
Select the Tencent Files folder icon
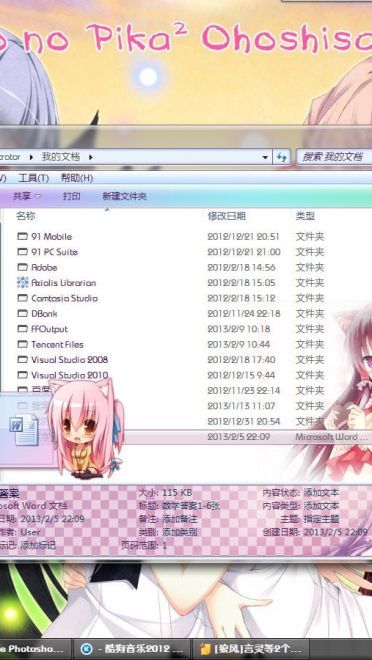pos(22,344)
